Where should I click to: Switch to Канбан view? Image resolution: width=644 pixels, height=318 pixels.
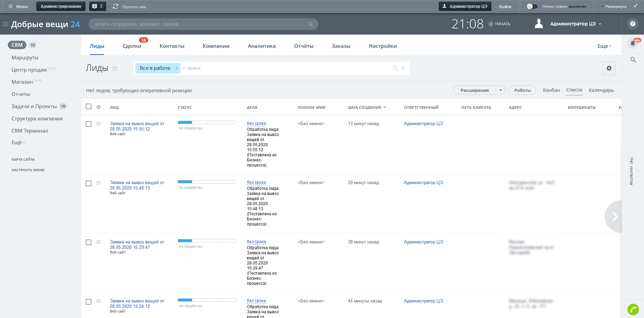551,90
